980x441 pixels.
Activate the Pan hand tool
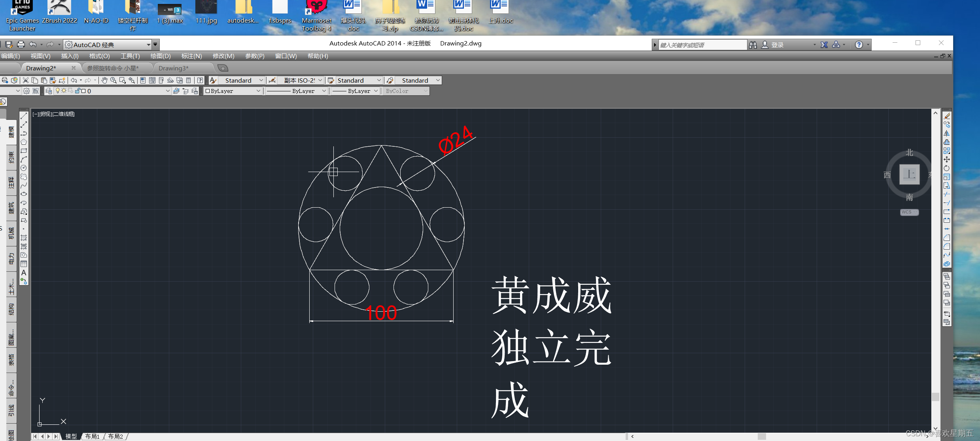104,80
